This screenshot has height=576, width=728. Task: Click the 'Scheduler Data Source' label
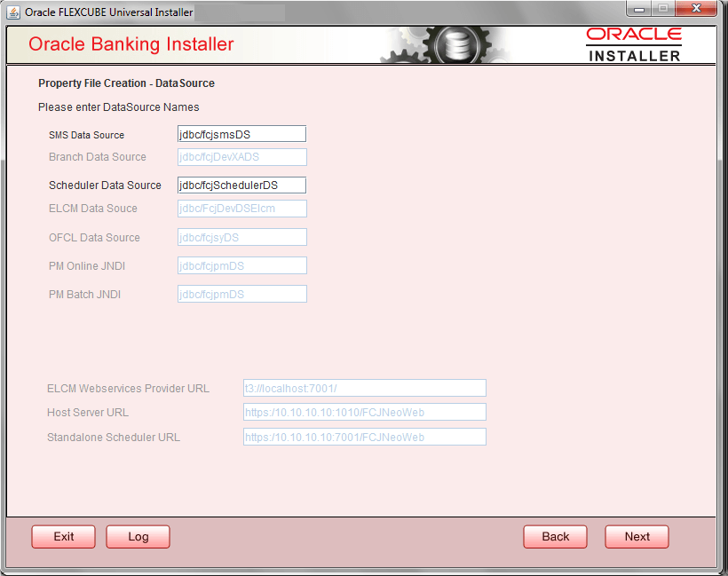click(105, 185)
